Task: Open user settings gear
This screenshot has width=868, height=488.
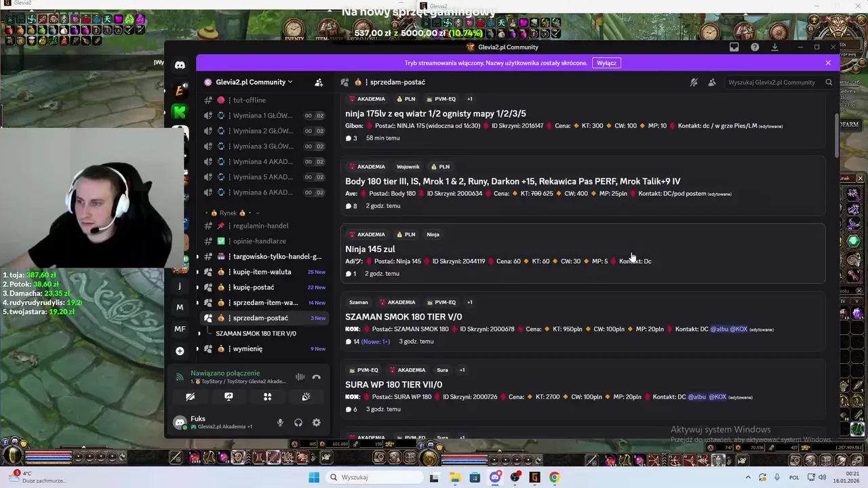Action: point(316,422)
